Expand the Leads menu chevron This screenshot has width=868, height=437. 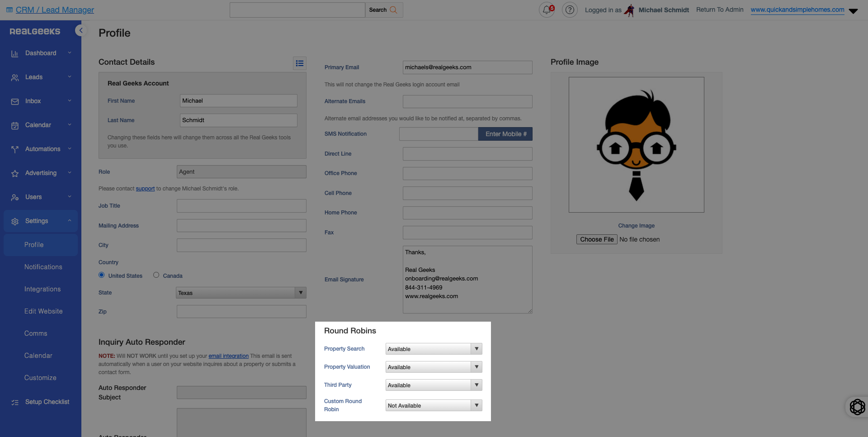click(x=70, y=77)
